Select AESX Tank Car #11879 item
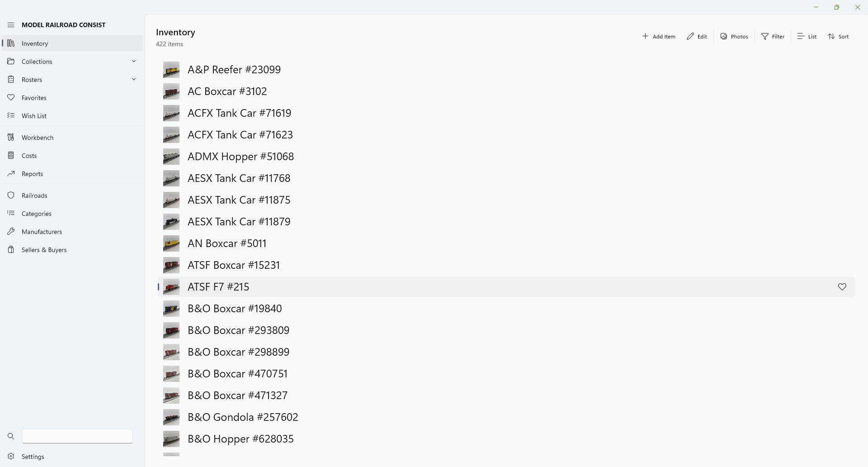This screenshot has height=467, width=868. 506,222
